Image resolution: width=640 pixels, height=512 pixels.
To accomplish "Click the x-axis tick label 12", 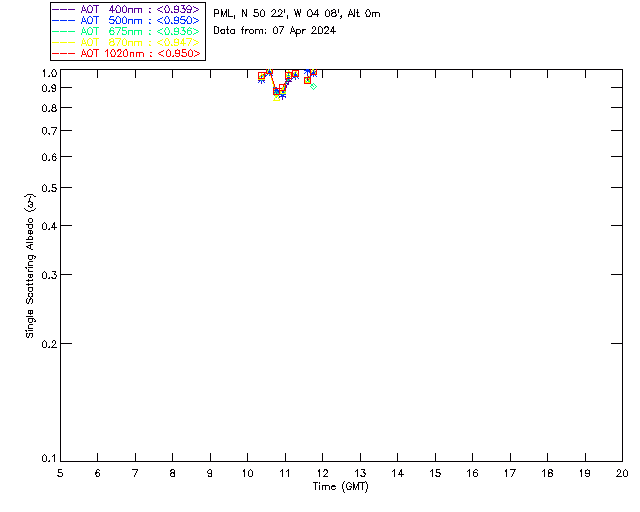I will (x=322, y=474).
